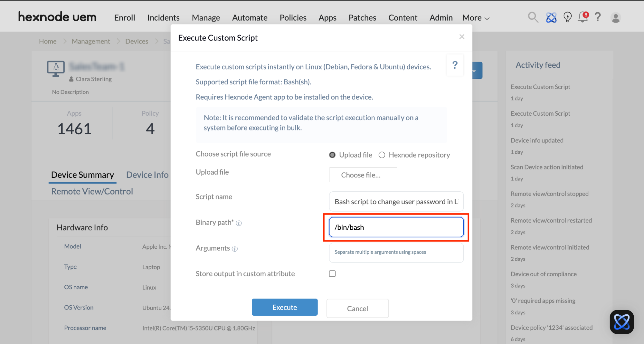Open the Policies menu

coord(293,18)
